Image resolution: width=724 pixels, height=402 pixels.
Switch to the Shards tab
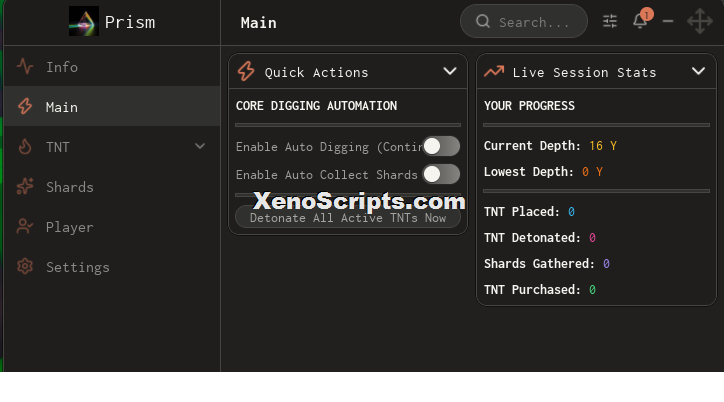(112, 186)
